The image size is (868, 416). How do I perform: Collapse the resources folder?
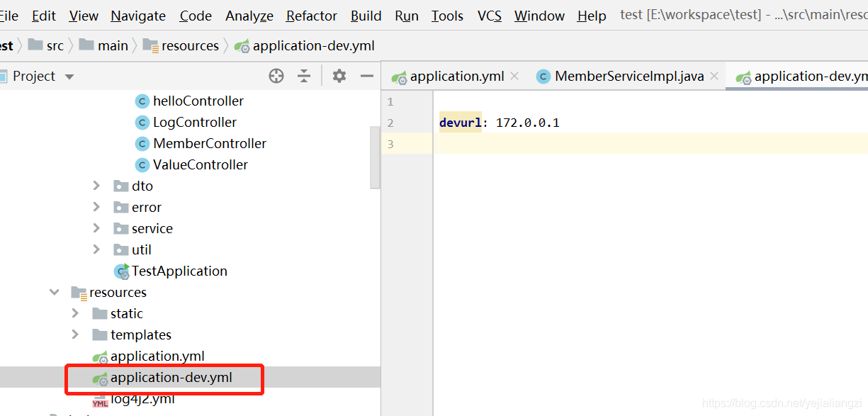point(55,292)
